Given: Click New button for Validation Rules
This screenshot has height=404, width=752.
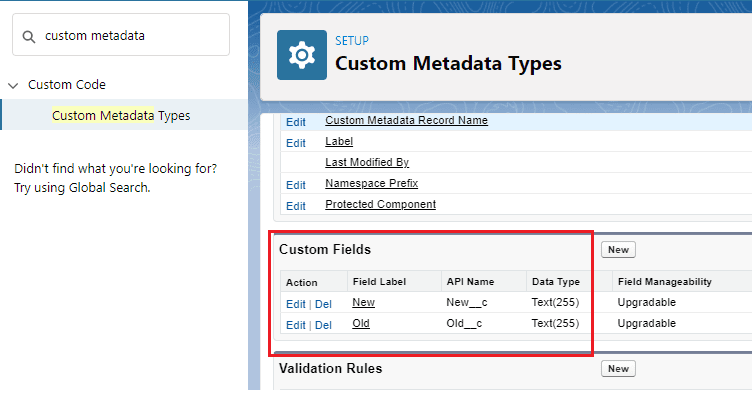Looking at the screenshot, I should (x=618, y=369).
